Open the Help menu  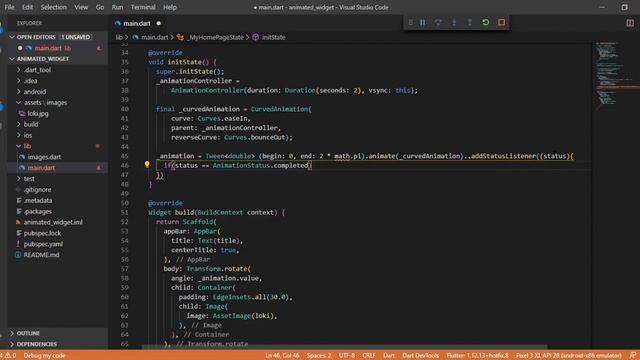(170, 7)
